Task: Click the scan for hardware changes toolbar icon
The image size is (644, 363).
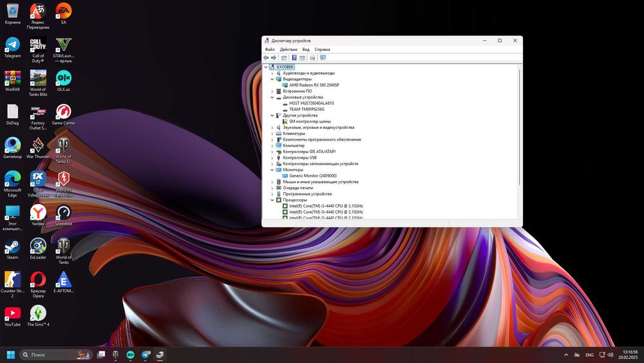Action: pyautogui.click(x=323, y=57)
